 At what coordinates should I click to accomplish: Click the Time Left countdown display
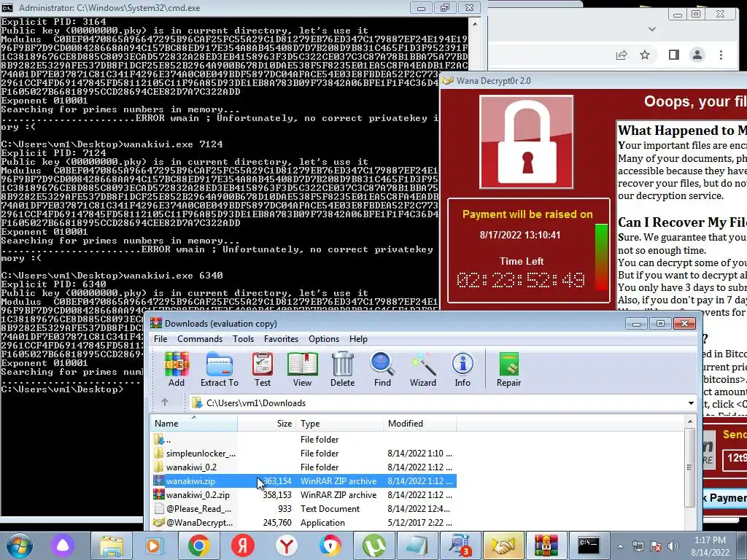tap(521, 280)
